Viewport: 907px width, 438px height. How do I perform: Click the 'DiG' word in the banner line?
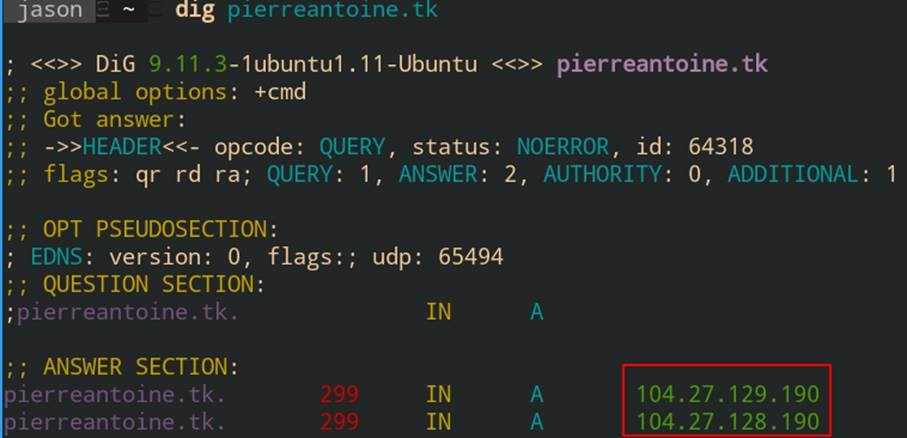pos(116,64)
